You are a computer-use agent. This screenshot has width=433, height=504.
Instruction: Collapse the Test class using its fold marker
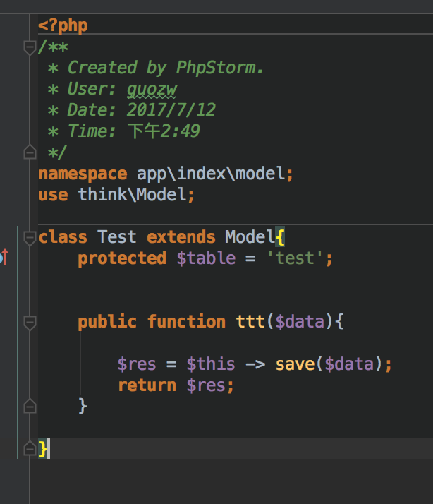30,237
